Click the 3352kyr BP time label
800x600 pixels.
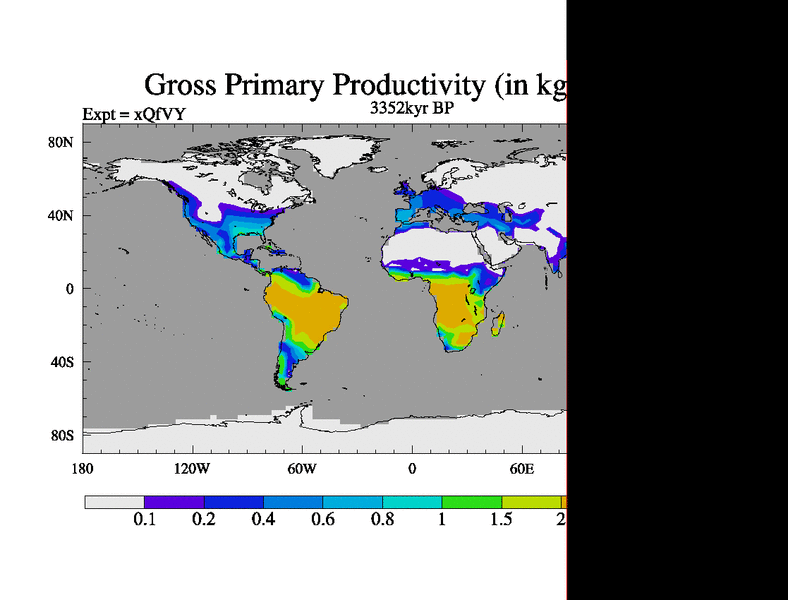coord(411,109)
